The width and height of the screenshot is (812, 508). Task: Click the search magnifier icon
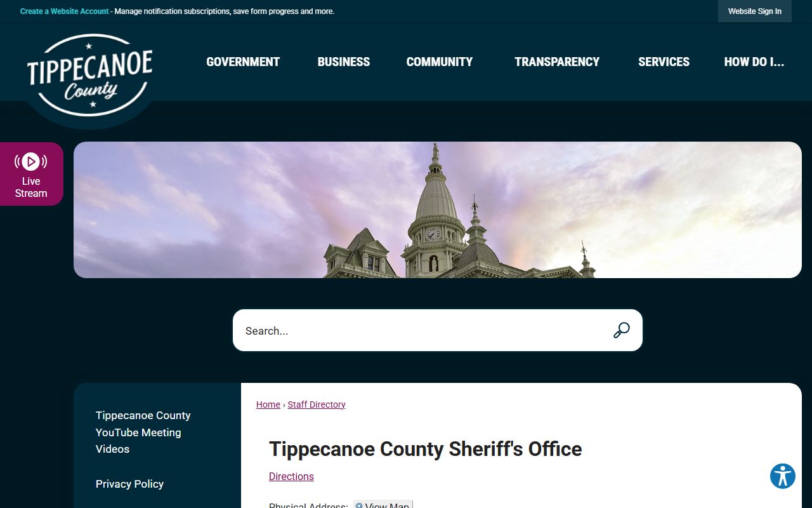(x=621, y=330)
